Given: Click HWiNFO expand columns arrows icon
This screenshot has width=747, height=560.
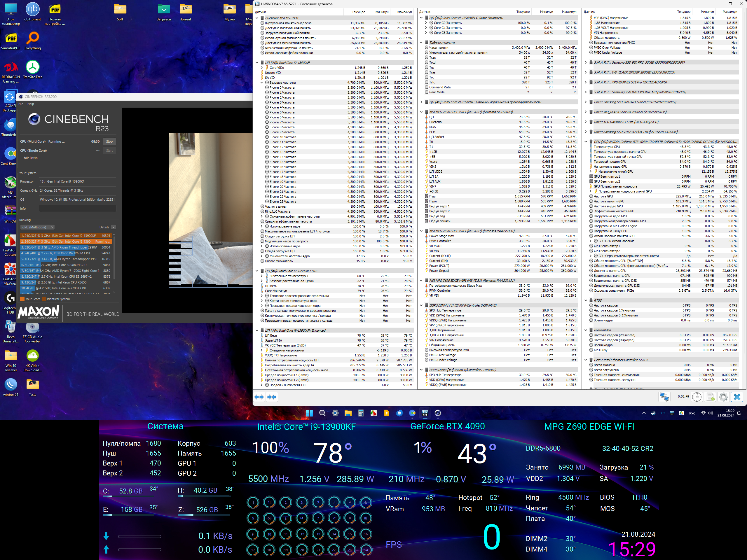Looking at the screenshot, I should pyautogui.click(x=259, y=397).
